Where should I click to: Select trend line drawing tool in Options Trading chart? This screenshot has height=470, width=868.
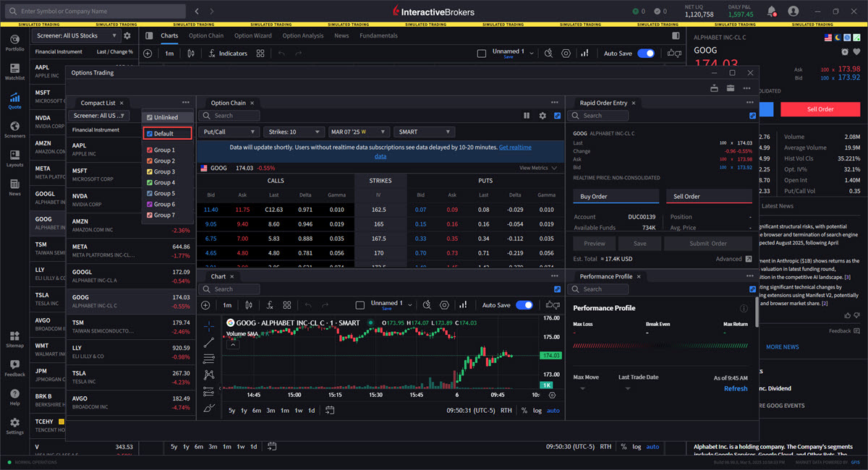(209, 342)
